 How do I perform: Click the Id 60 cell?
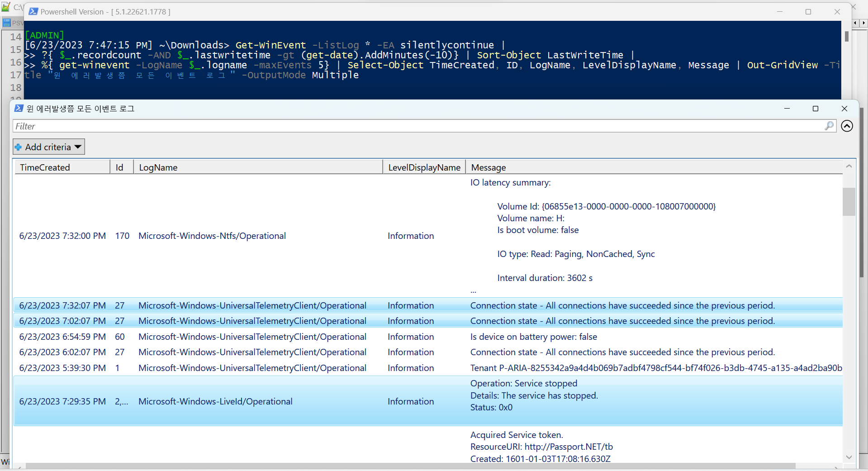click(x=120, y=337)
